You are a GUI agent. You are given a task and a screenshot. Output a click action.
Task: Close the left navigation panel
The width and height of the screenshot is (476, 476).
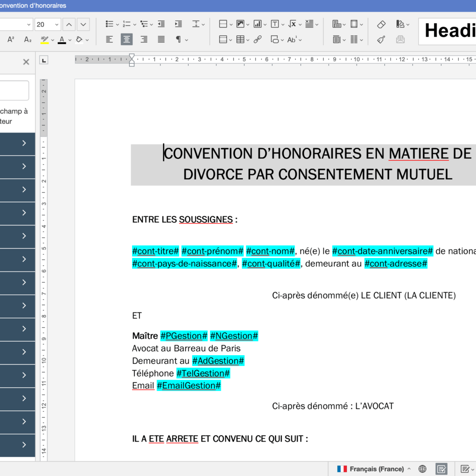coord(26,62)
